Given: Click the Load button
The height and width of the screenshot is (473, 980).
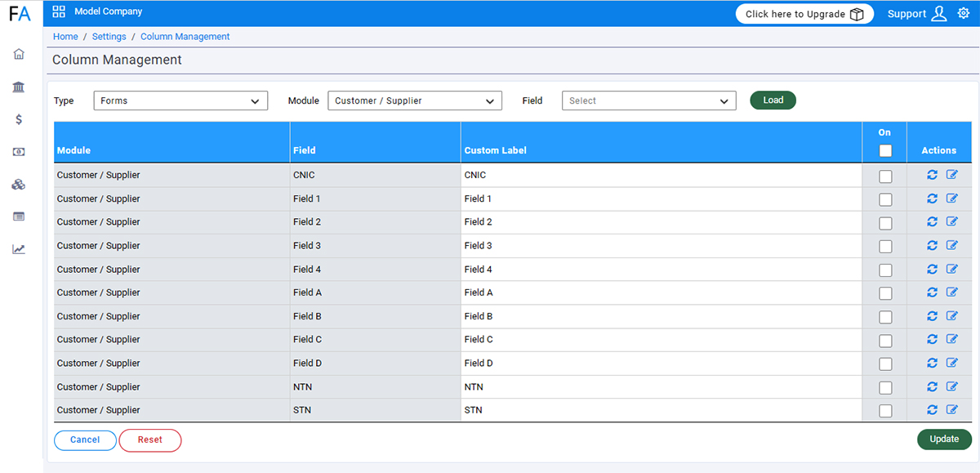Looking at the screenshot, I should point(773,100).
